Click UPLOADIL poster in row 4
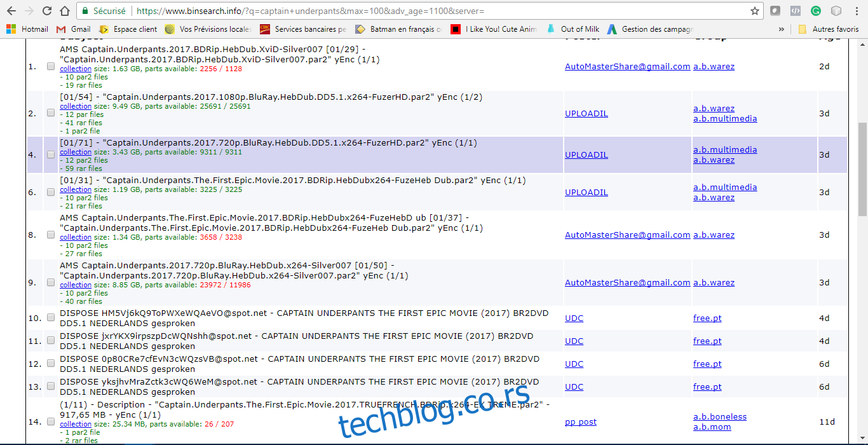868x445 pixels. [586, 154]
